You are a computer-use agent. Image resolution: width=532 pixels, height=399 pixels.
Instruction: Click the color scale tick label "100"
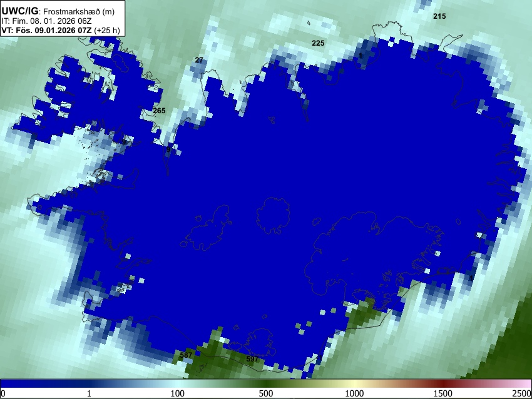click(x=177, y=393)
